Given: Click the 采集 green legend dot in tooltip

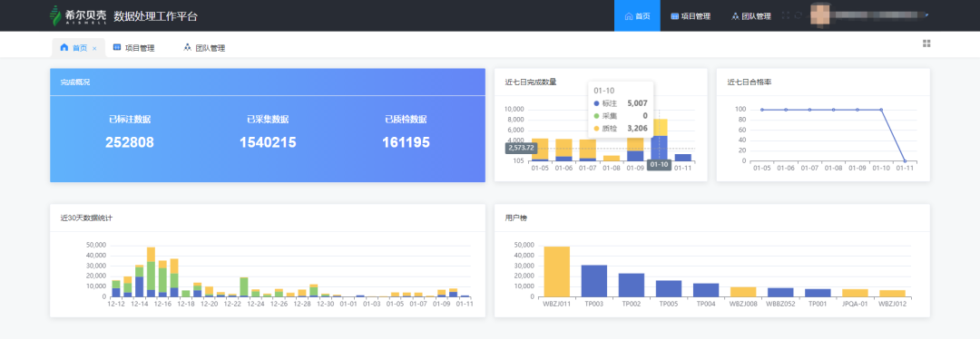Looking at the screenshot, I should pos(597,115).
